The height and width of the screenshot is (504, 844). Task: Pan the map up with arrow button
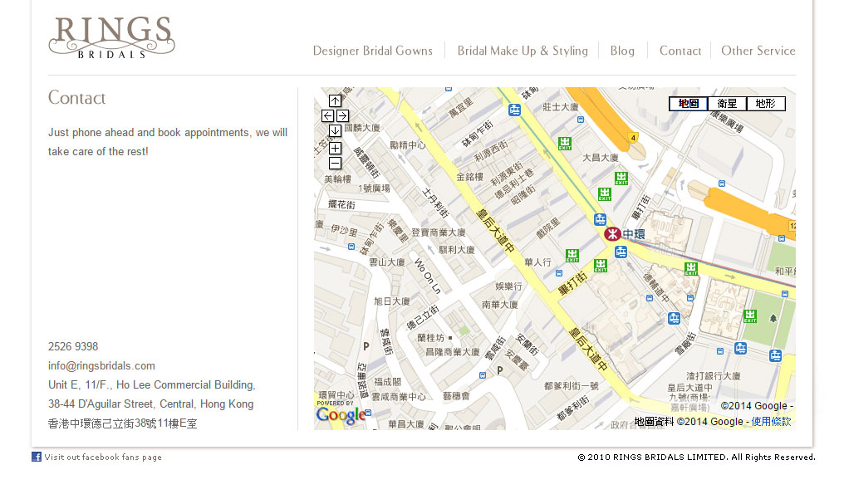(335, 101)
